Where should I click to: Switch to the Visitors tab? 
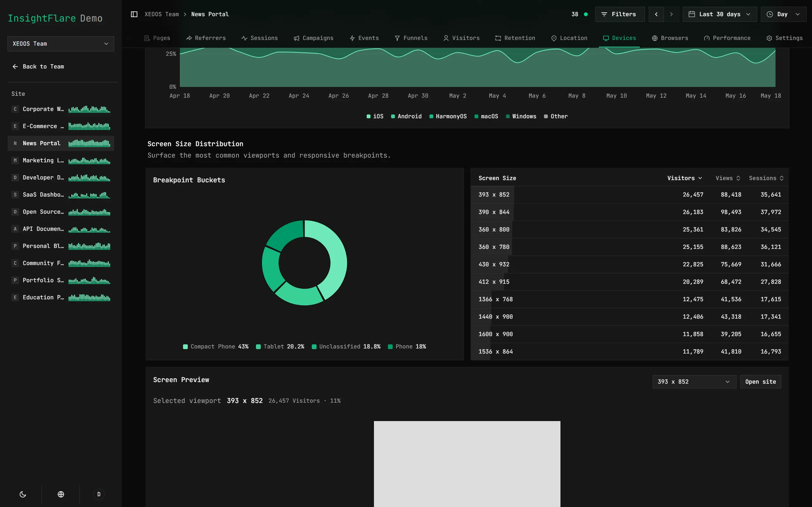(461, 38)
